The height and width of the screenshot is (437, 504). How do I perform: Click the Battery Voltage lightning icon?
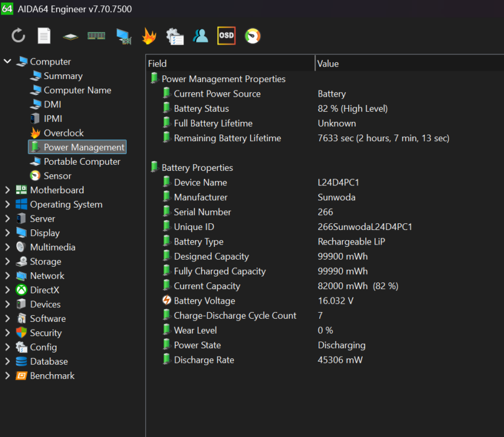167,301
